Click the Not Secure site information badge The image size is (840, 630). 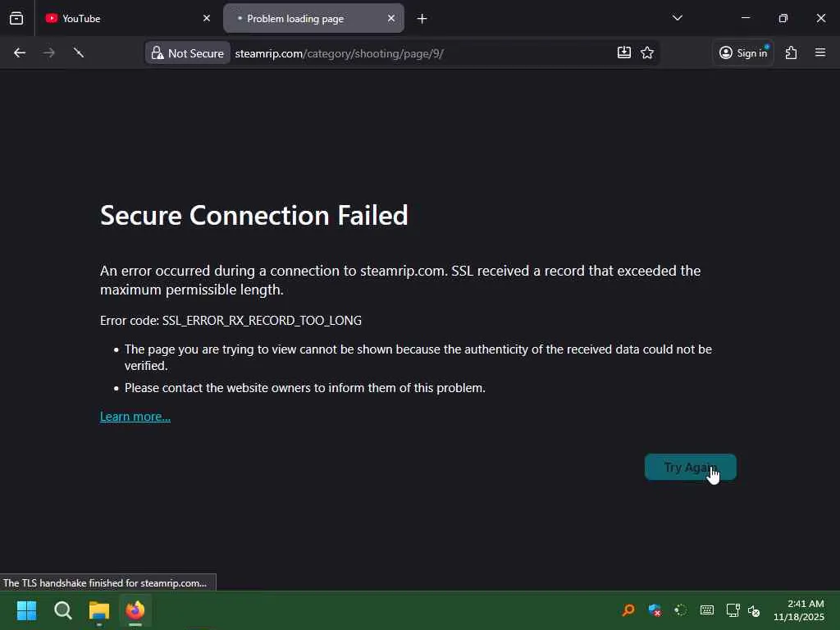point(188,53)
